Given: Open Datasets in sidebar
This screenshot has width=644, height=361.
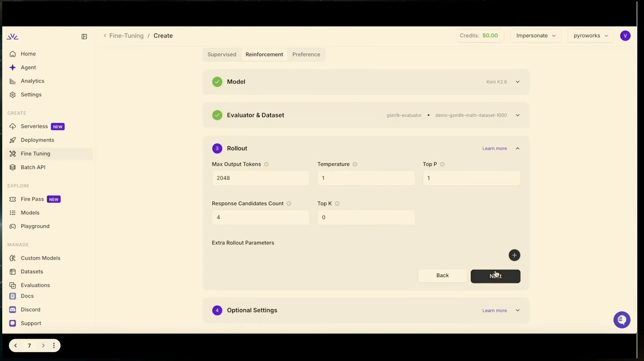Looking at the screenshot, I should [32, 272].
